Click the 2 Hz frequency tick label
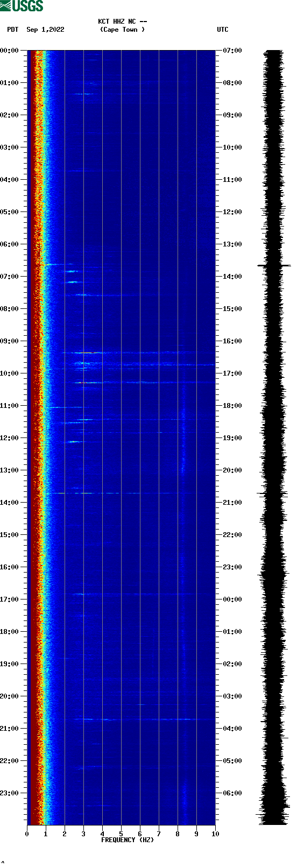 coord(65,834)
